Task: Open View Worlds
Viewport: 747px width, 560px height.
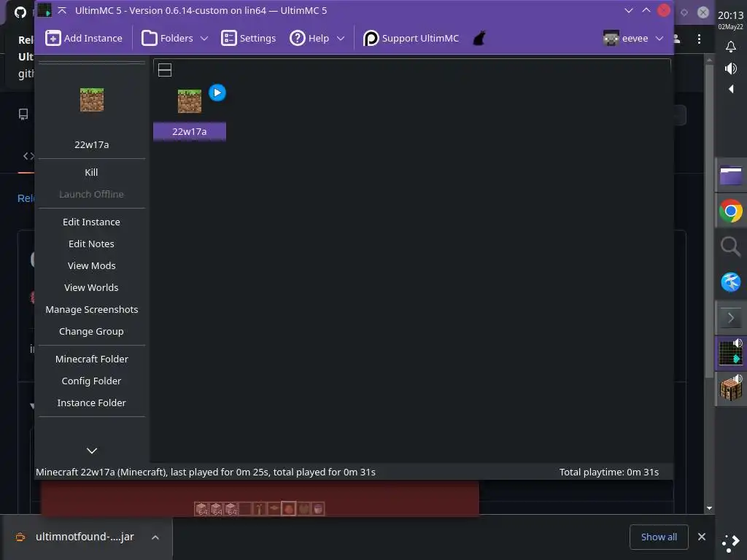Action: coord(91,287)
